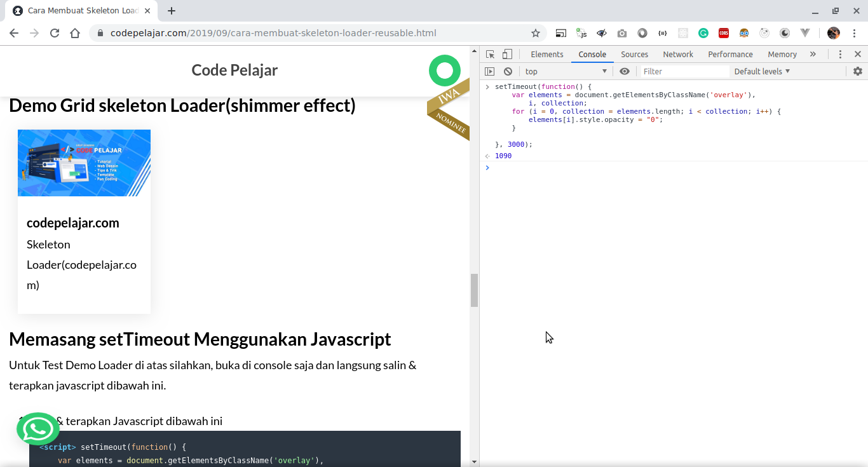Screen dimensions: 868x467
Task: Open Console settings gear
Action: tap(858, 72)
